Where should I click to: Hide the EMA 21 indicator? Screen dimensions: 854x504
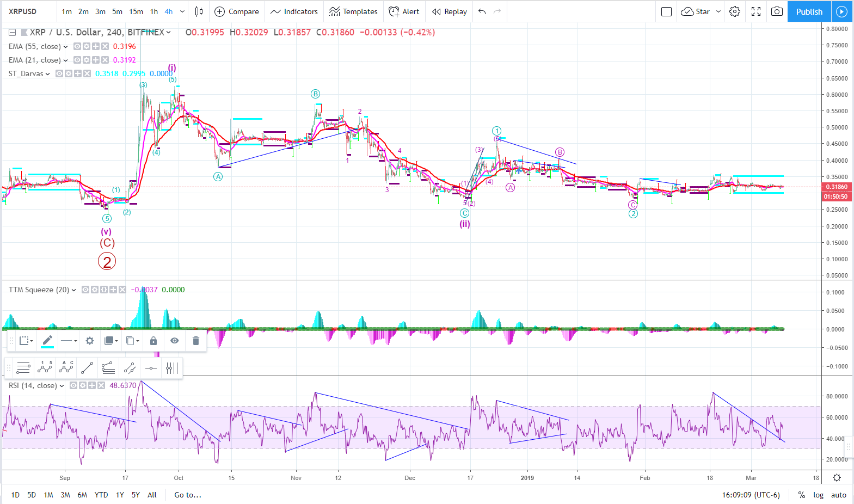click(x=77, y=60)
